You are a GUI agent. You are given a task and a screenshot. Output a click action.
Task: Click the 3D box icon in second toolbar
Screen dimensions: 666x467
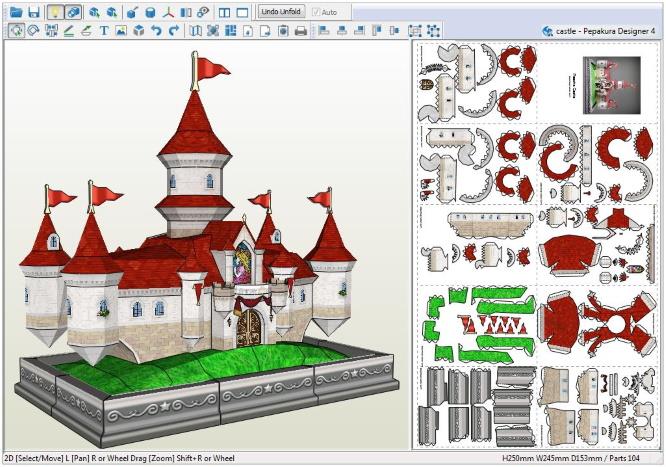tap(138, 31)
